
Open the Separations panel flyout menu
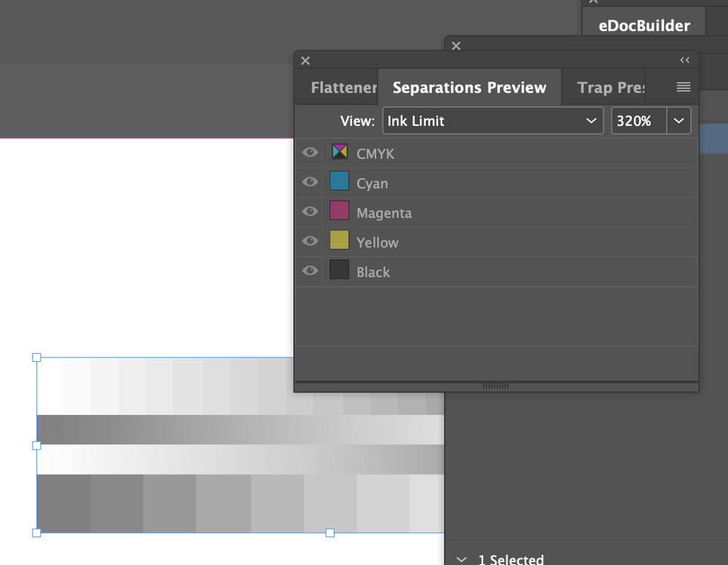tap(684, 87)
